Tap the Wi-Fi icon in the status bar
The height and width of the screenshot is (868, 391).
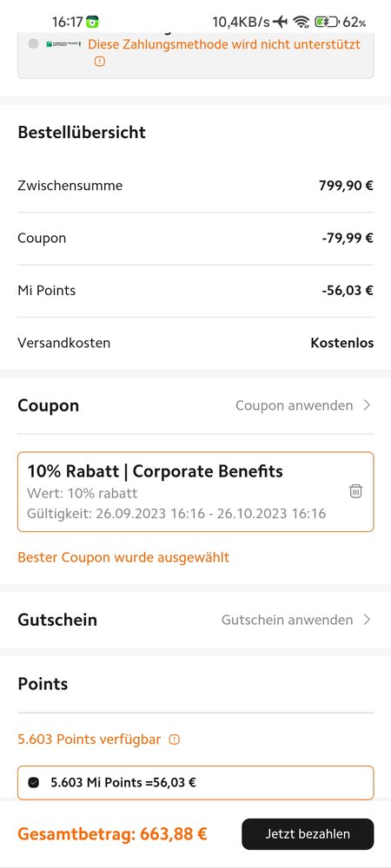tap(302, 23)
